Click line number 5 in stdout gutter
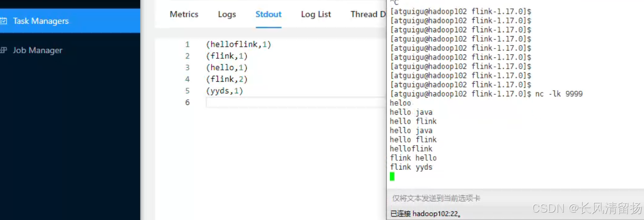This screenshot has width=644, height=220. (x=187, y=91)
